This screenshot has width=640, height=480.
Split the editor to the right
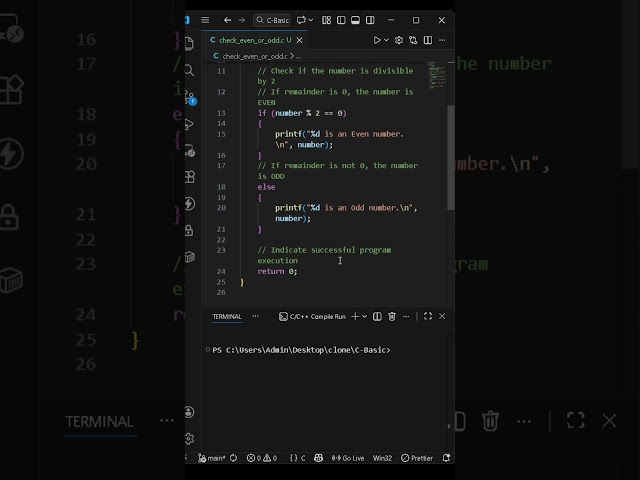coord(428,40)
